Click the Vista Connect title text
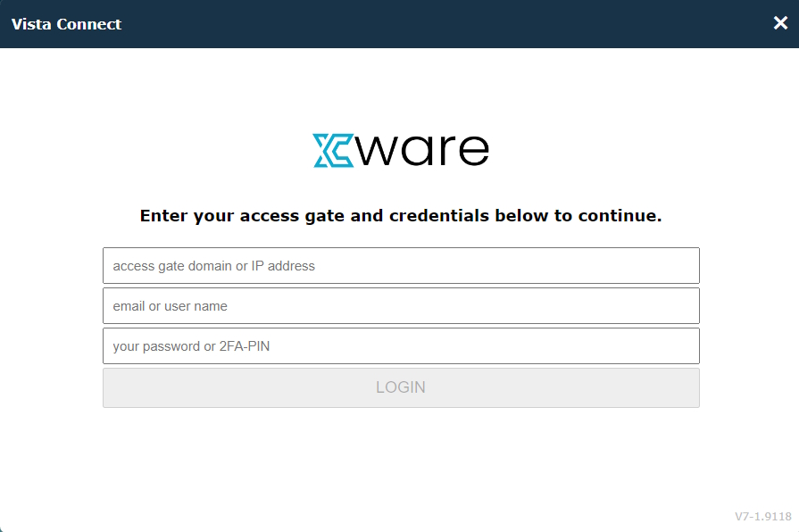The image size is (799, 532). tap(65, 24)
